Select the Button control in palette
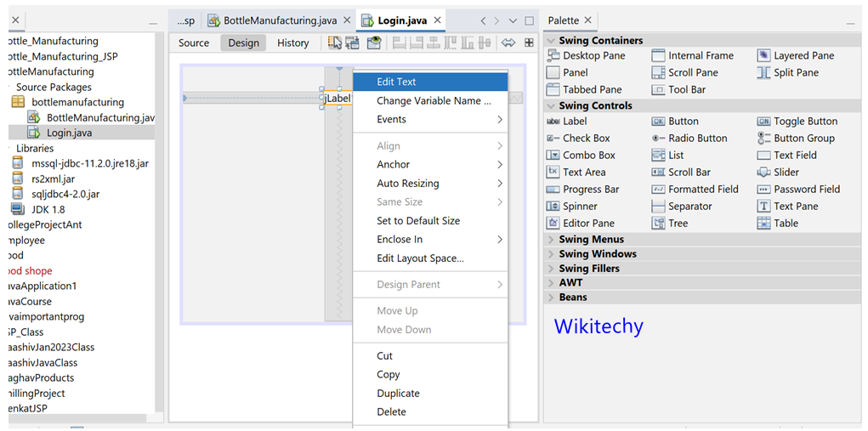The height and width of the screenshot is (431, 868). coord(675,122)
